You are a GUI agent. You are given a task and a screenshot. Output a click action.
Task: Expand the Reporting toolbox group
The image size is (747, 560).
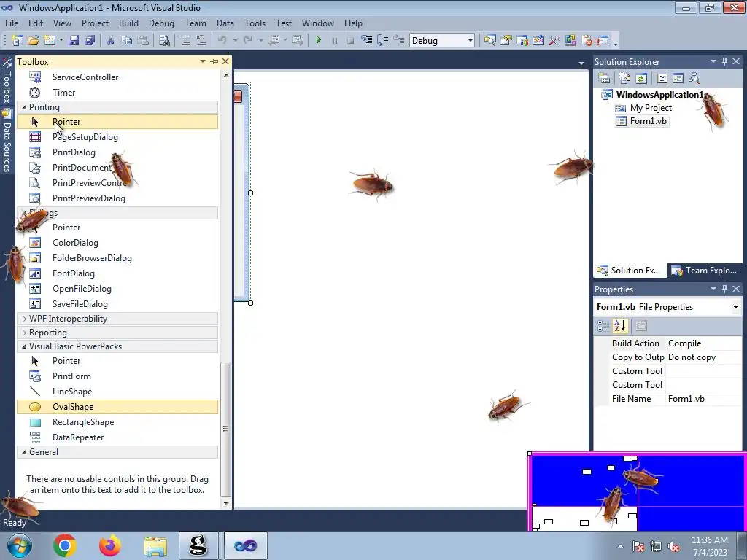coord(24,332)
